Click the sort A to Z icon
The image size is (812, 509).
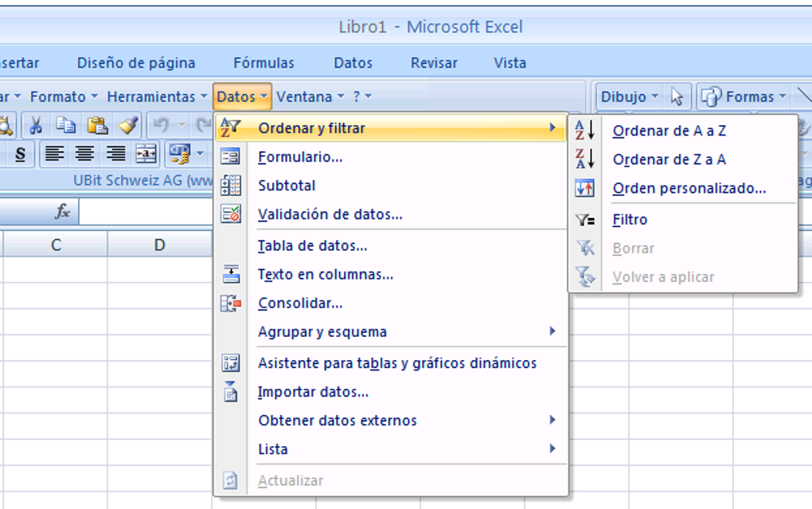pos(584,130)
